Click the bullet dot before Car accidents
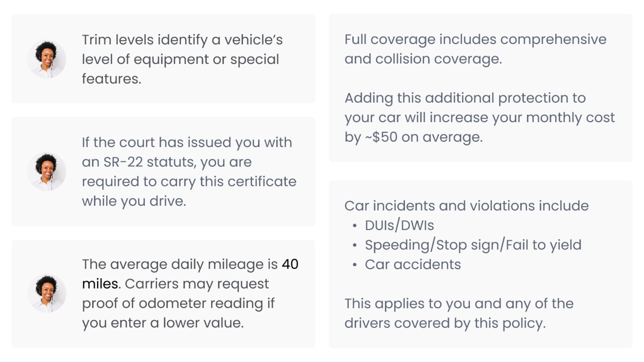 pos(354,265)
